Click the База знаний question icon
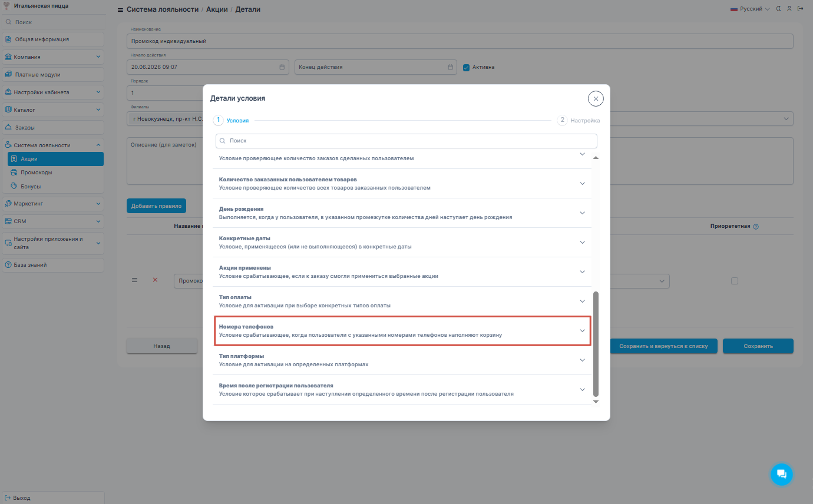The height and width of the screenshot is (504, 813). point(8,265)
